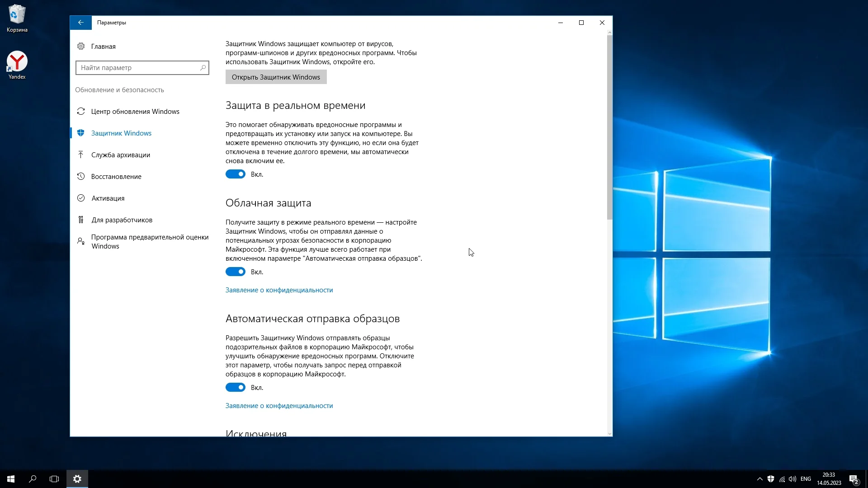Viewport: 868px width, 488px height.
Task: Click the Activation checkmark icon in sidebar
Action: pos(81,198)
